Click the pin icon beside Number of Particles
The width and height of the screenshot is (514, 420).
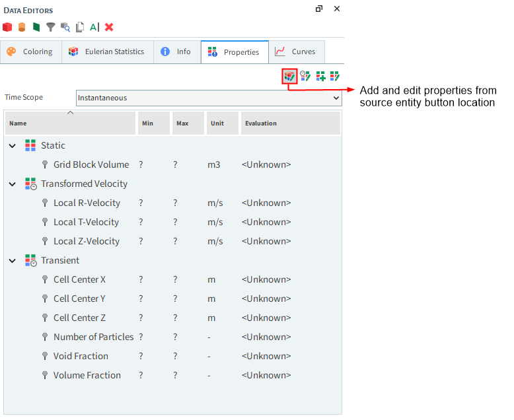click(45, 337)
